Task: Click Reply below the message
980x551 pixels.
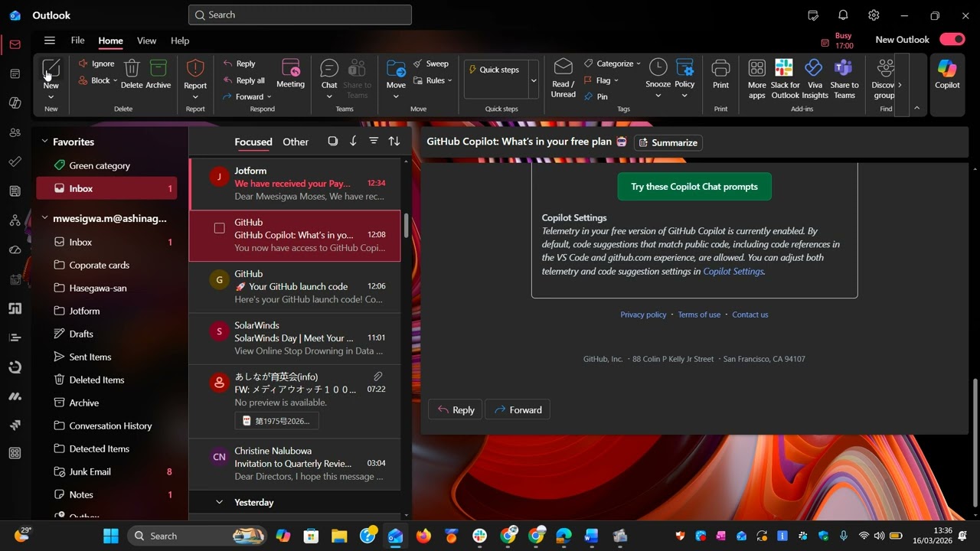Action: 455,409
